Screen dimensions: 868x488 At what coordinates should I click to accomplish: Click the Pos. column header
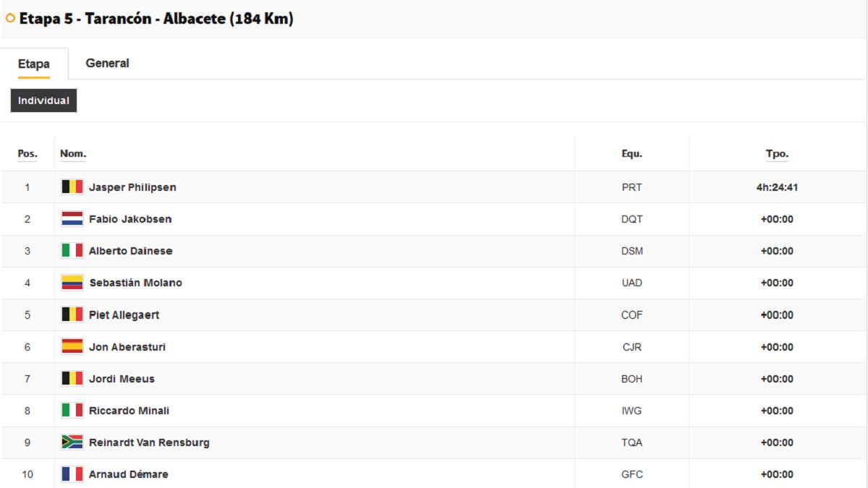pos(27,154)
